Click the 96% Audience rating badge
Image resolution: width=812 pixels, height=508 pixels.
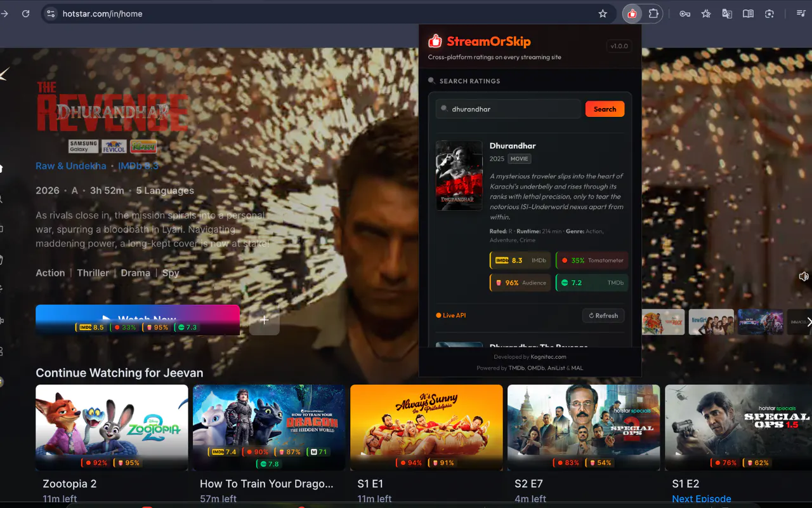pos(520,283)
